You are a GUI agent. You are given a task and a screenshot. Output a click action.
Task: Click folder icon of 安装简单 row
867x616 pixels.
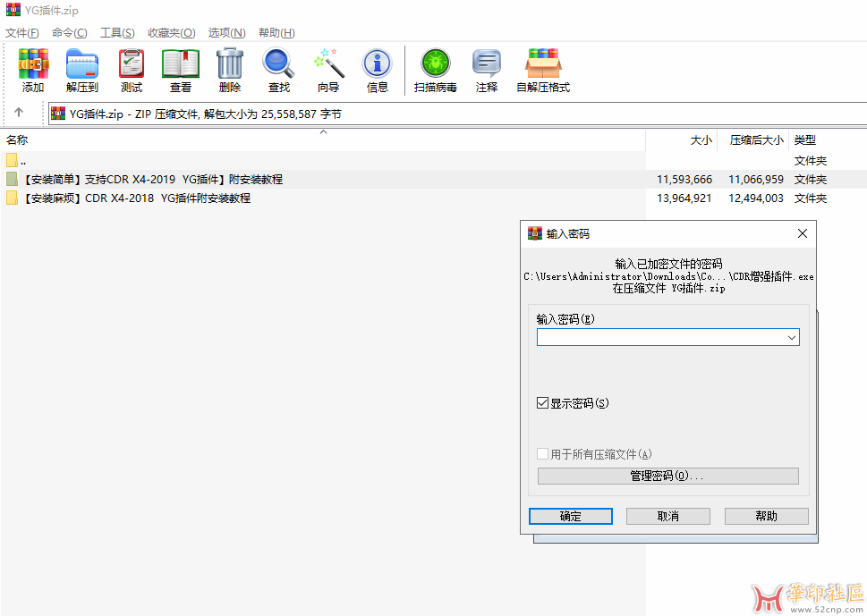tap(13, 179)
